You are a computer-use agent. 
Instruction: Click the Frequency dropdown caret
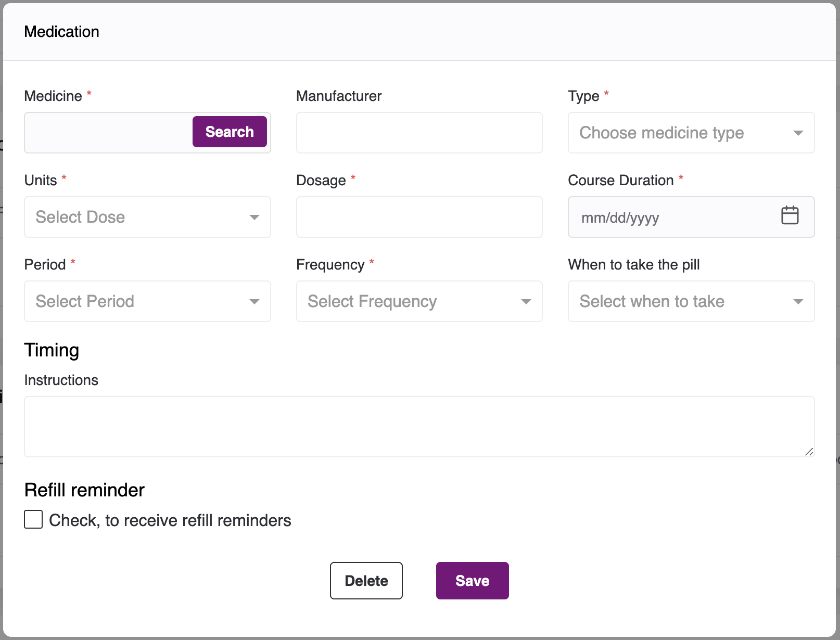point(526,302)
